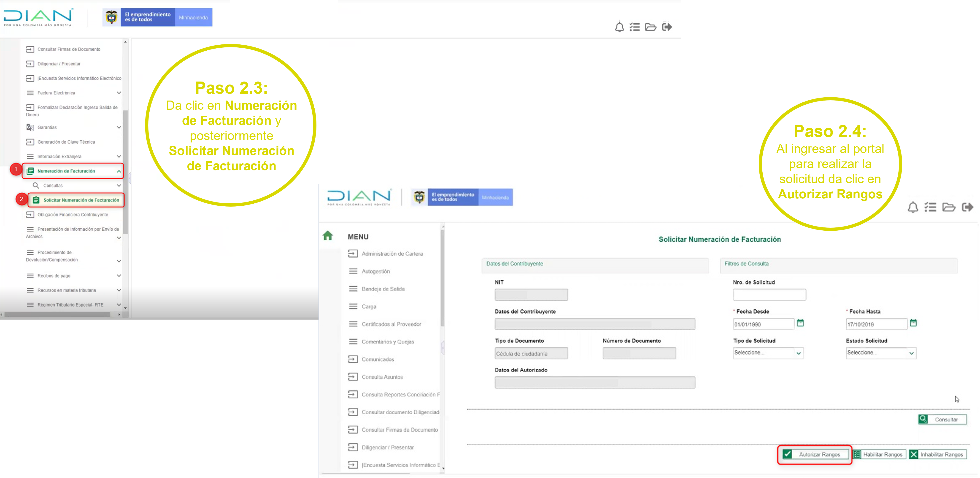
Task: Click Generación de Clave Técnica arrow icon
Action: pyautogui.click(x=30, y=142)
